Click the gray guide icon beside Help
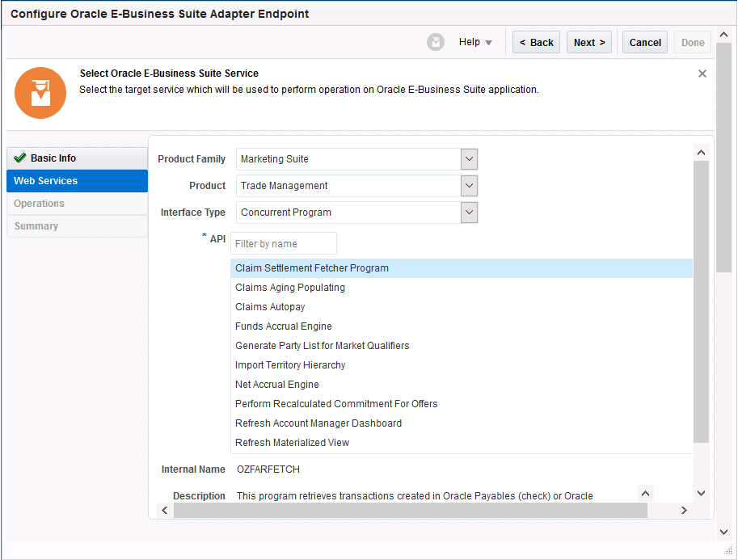This screenshot has width=738, height=560. point(436,42)
